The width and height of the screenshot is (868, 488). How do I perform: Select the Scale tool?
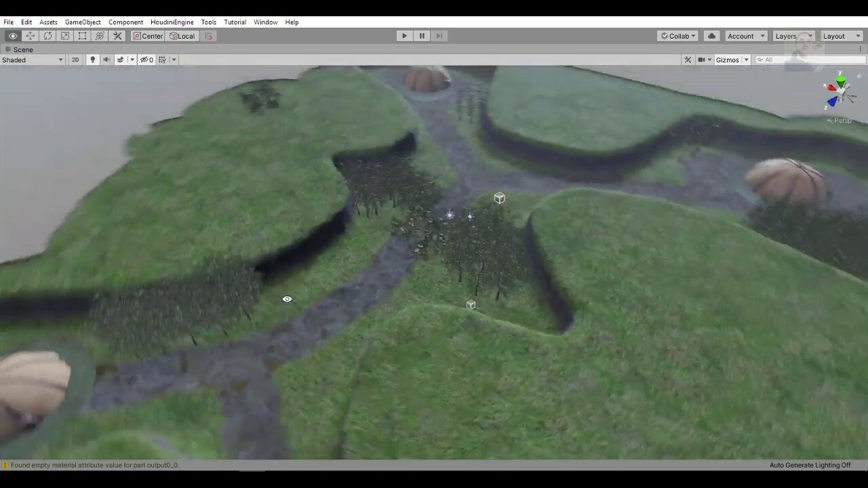click(64, 36)
